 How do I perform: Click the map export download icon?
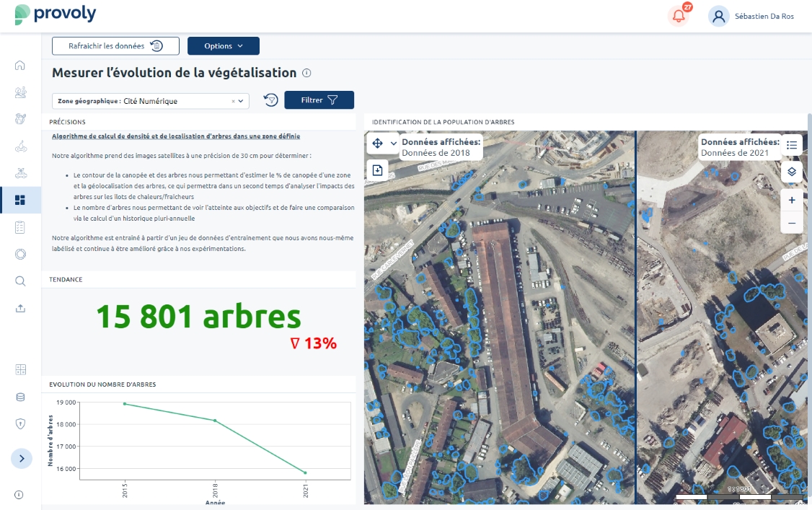click(x=378, y=170)
